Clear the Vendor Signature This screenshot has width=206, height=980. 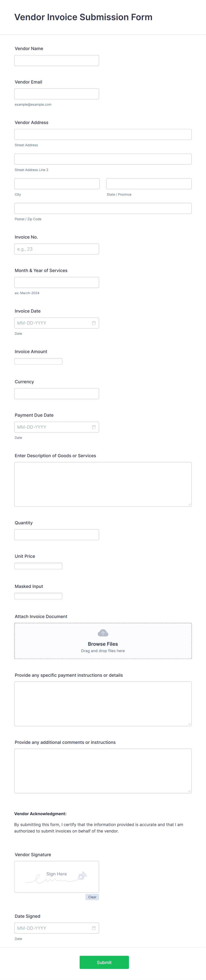click(92, 897)
